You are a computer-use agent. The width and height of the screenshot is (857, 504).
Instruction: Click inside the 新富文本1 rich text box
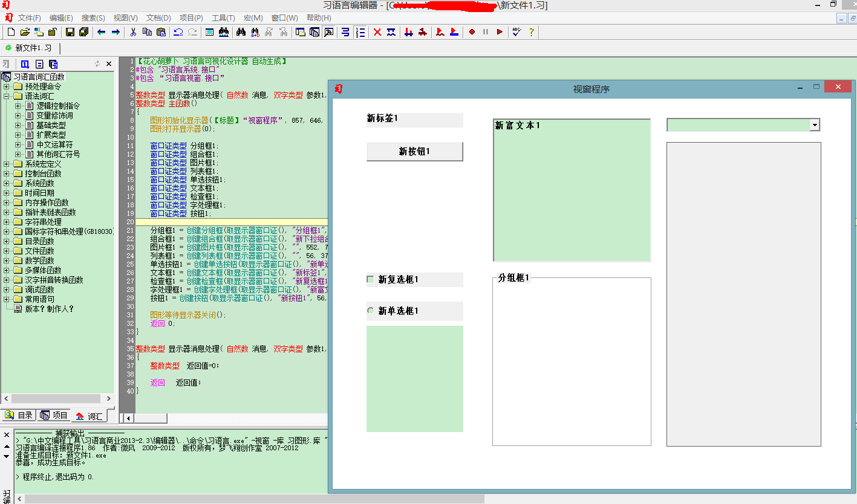coord(572,190)
